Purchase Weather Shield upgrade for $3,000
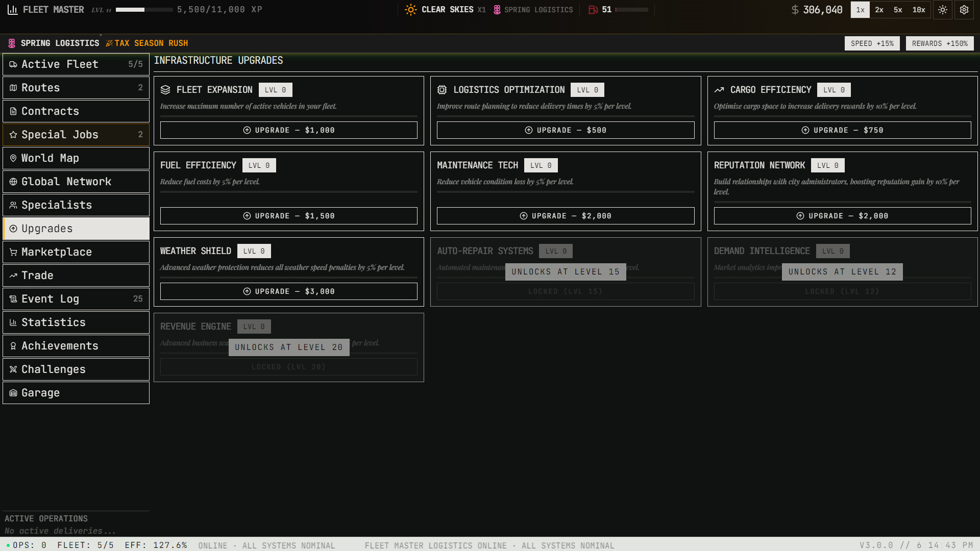This screenshot has height=551, width=980. (x=288, y=291)
